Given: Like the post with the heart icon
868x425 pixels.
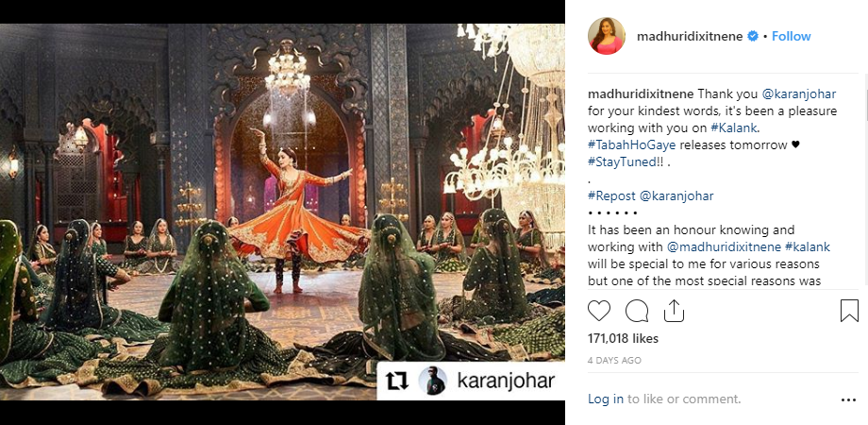Looking at the screenshot, I should coord(598,311).
